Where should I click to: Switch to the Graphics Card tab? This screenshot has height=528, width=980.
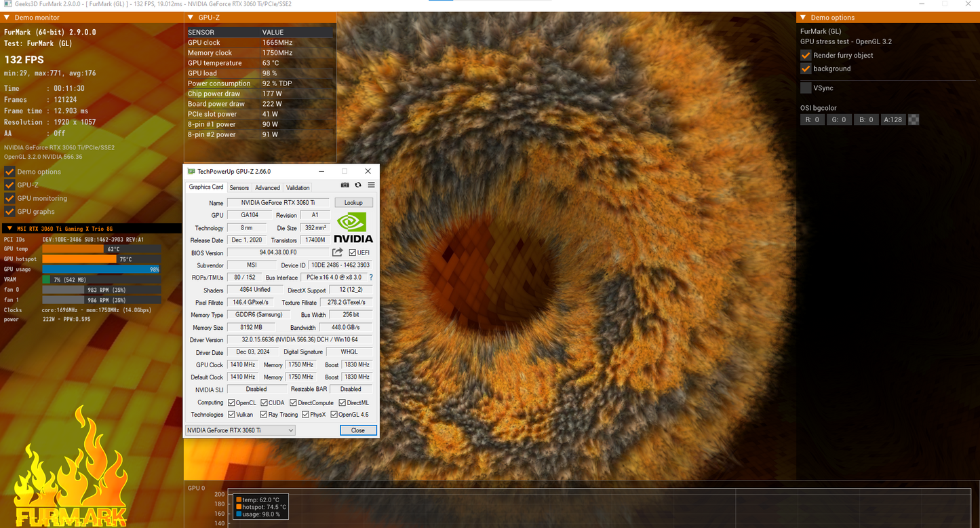(205, 187)
